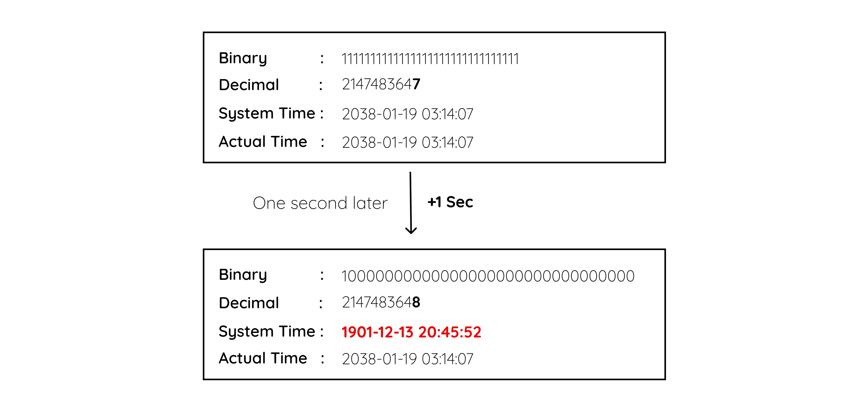
Task: Click the all-ones binary value
Action: tap(430, 59)
